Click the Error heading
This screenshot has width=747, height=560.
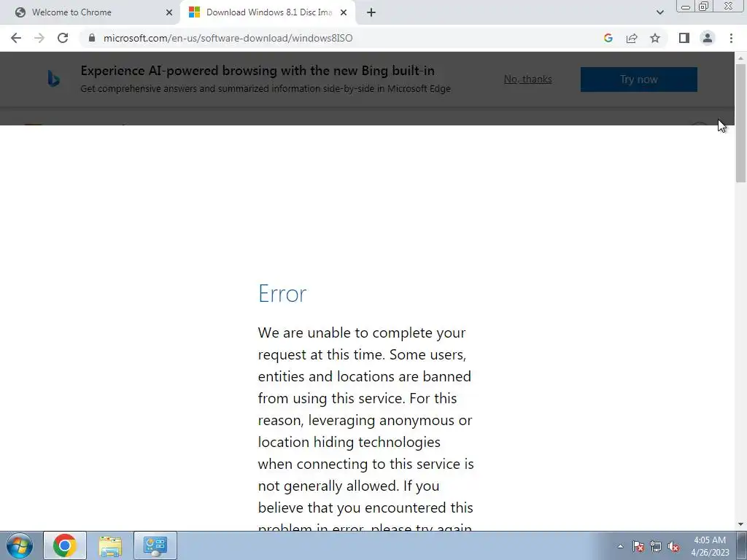tap(282, 293)
